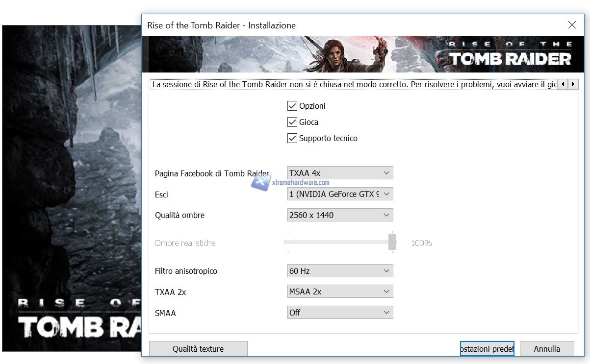Click the xtremehardware.com watermark logo

pyautogui.click(x=290, y=182)
